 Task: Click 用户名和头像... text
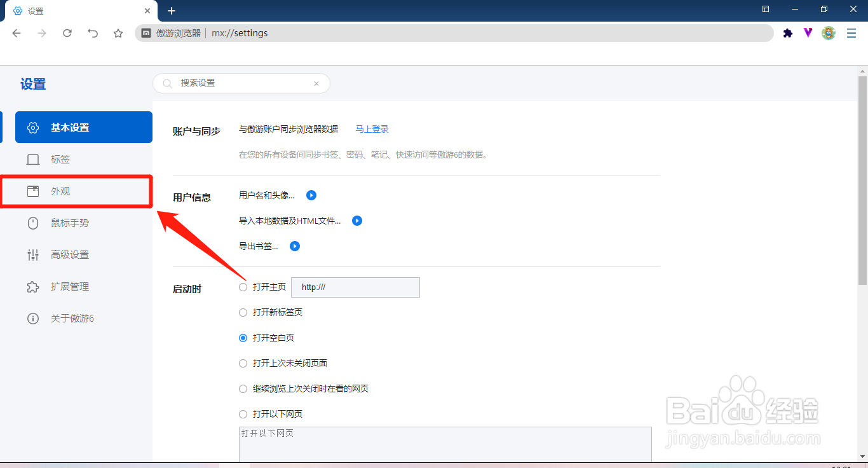[267, 195]
